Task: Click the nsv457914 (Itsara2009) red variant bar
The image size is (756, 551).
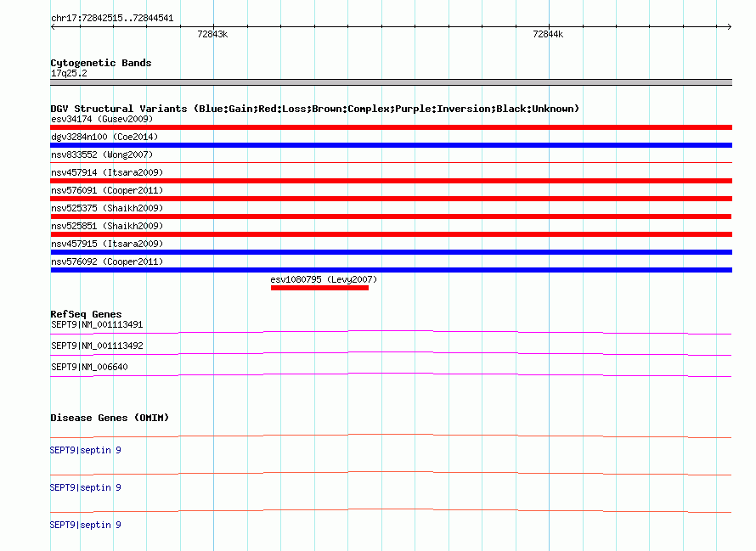Action: point(391,181)
